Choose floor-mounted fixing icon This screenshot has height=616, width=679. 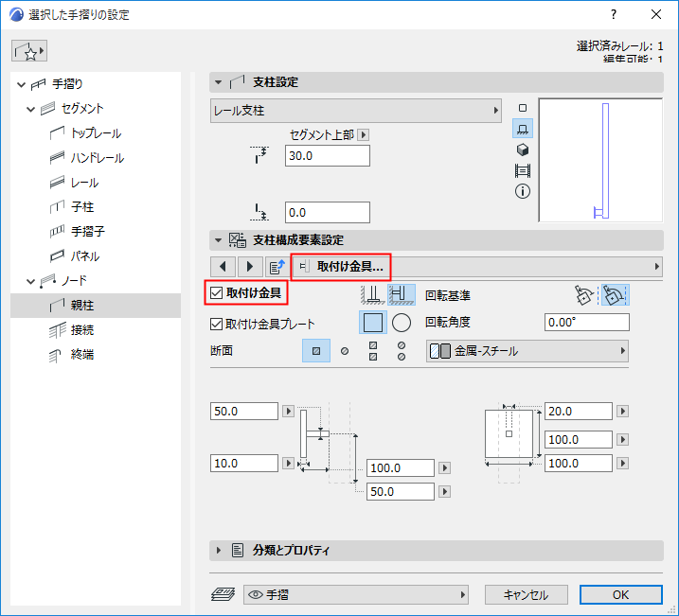(373, 295)
